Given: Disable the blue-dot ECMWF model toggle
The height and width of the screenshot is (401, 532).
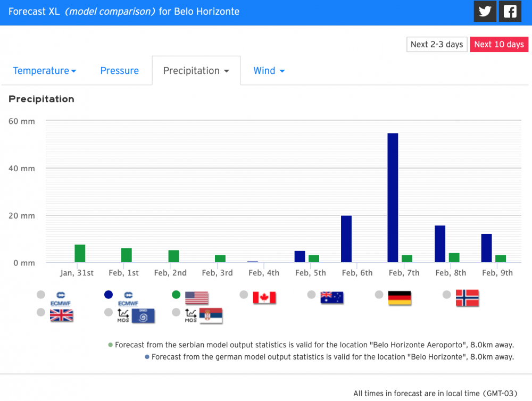Looking at the screenshot, I should point(109,295).
